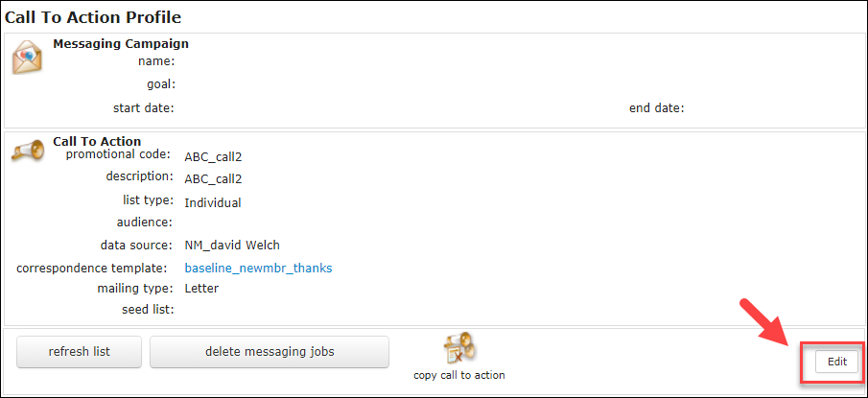The height and width of the screenshot is (398, 868).
Task: Click the 'copy call to action' text label
Action: click(x=458, y=375)
